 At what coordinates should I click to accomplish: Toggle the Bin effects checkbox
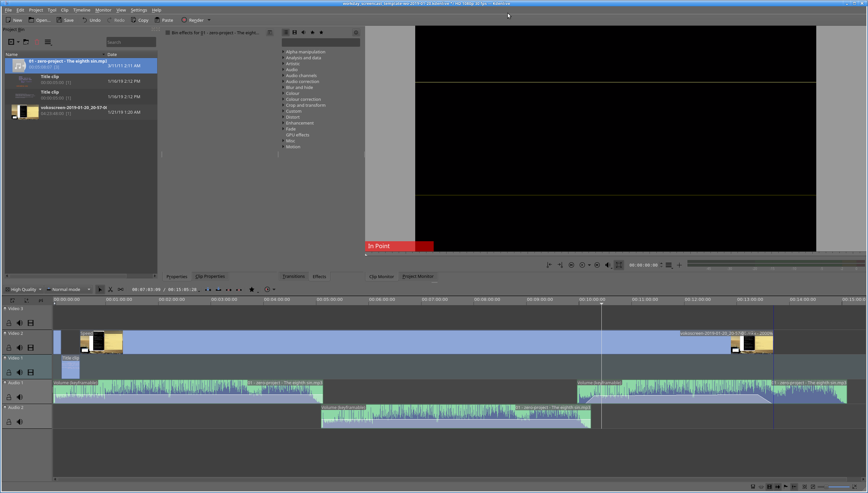(168, 33)
